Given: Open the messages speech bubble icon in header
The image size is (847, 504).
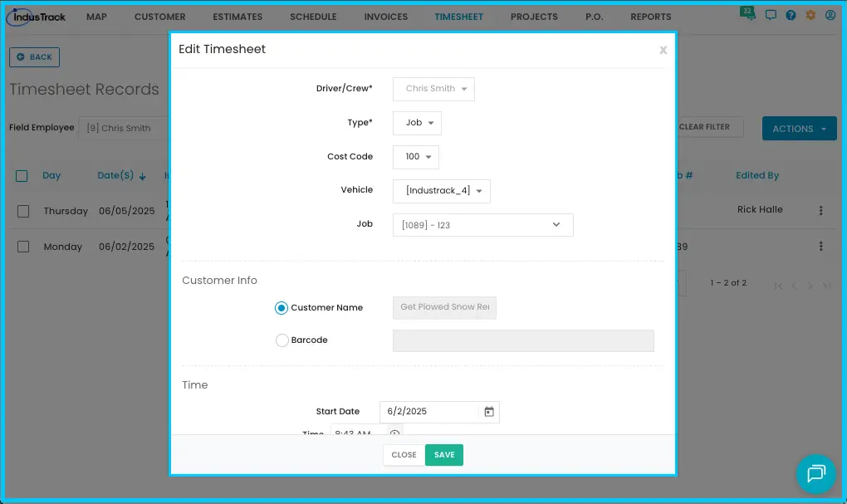Looking at the screenshot, I should pyautogui.click(x=771, y=15).
